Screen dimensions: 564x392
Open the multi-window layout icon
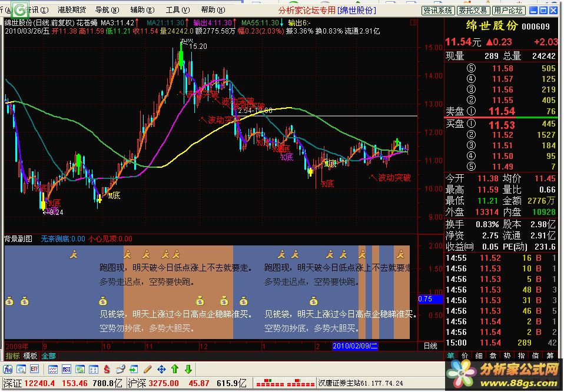pyautogui.click(x=93, y=370)
